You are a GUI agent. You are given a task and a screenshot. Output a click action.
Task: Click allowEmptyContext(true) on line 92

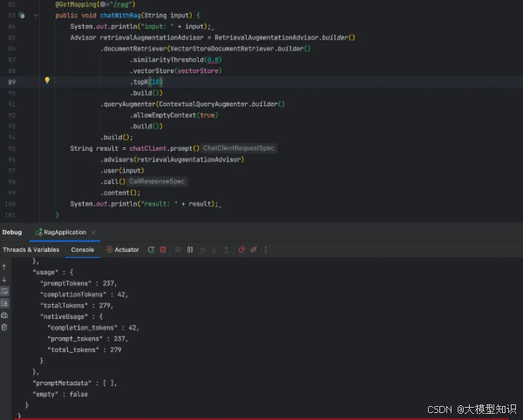173,115
